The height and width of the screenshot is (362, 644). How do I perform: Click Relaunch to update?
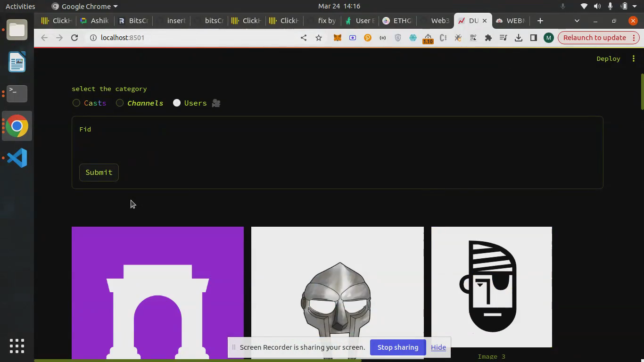(x=598, y=38)
